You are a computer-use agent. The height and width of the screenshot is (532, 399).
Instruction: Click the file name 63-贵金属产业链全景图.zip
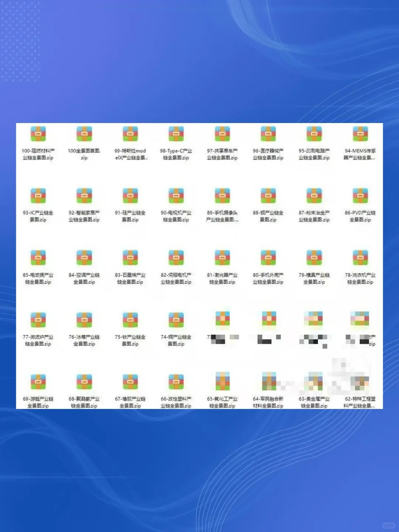(x=314, y=402)
